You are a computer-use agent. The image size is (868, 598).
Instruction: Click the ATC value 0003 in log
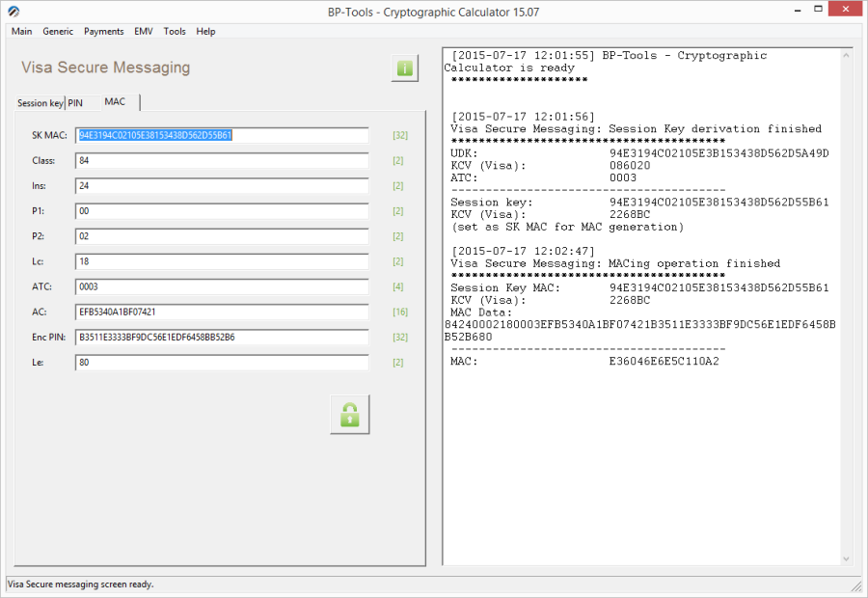(623, 177)
